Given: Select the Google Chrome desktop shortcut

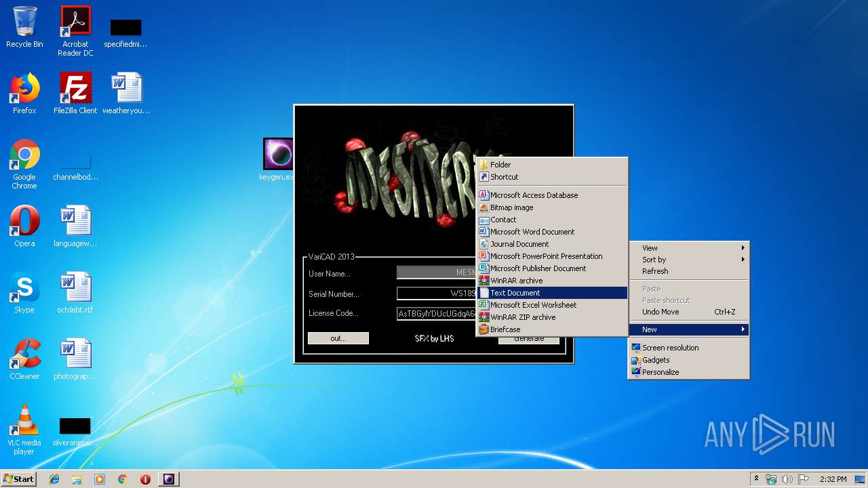Looking at the screenshot, I should 24,164.
